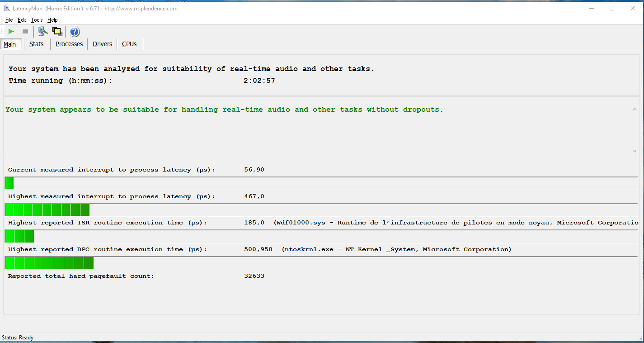Click the ISR time value 185,0
This screenshot has width=644, height=343.
254,223
